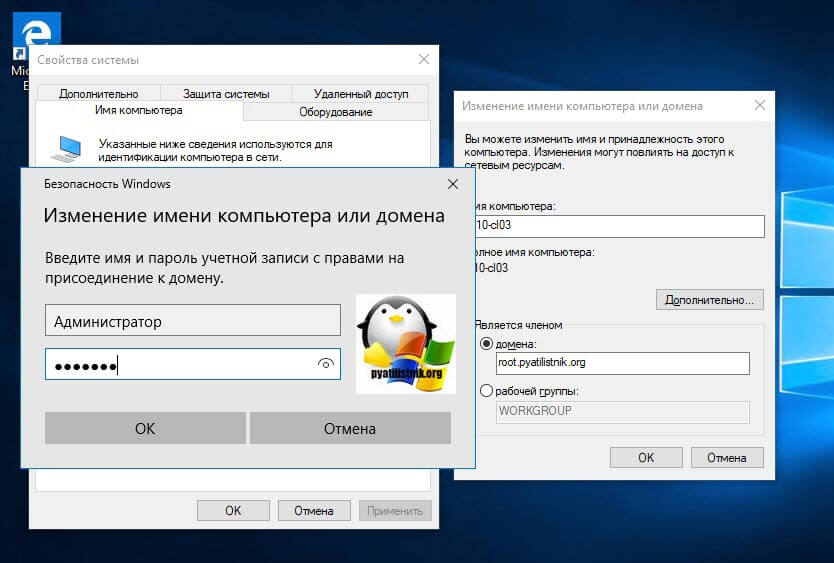Viewport: 834px width, 563px height.
Task: Click the password reveal eye icon
Action: 325,365
